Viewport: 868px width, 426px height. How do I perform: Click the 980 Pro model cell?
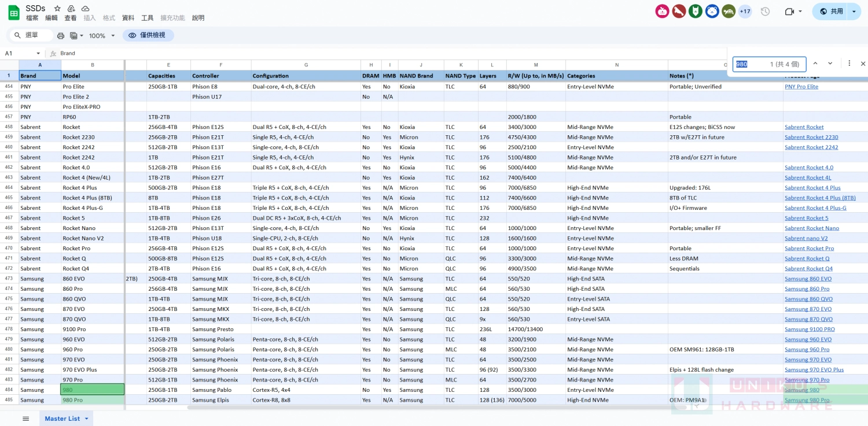[x=93, y=400]
